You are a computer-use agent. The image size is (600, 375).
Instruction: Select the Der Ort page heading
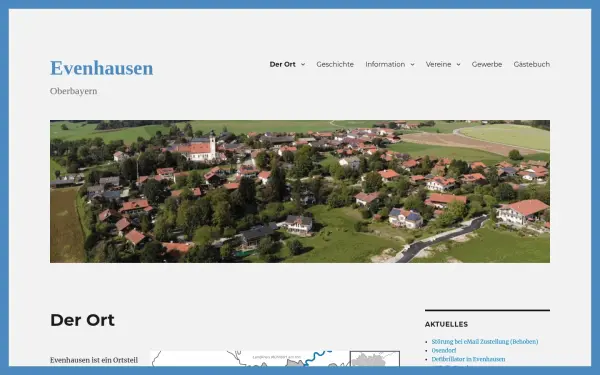click(x=82, y=320)
